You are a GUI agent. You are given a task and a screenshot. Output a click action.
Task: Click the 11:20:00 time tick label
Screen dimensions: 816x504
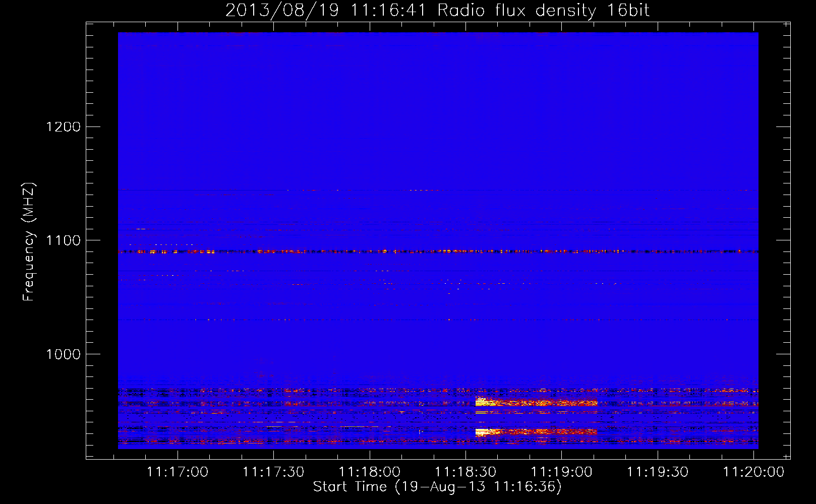point(753,472)
